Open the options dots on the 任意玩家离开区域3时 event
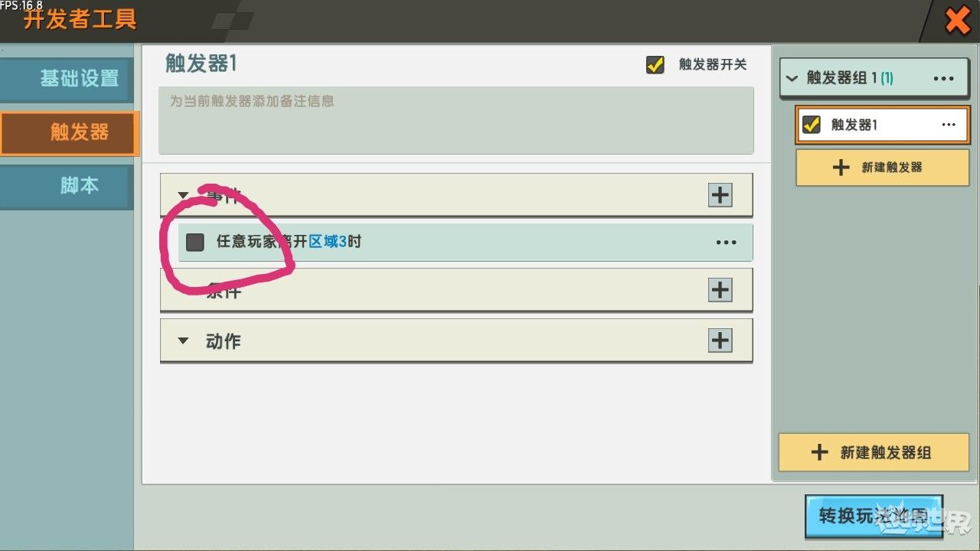Screen dimensions: 980x551 coord(726,243)
